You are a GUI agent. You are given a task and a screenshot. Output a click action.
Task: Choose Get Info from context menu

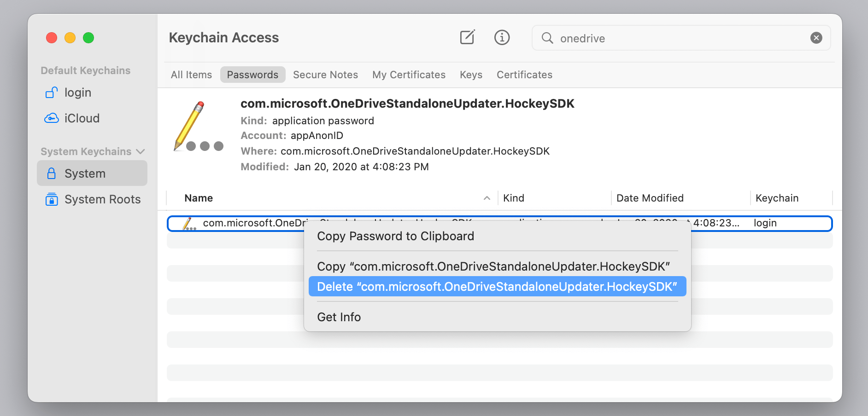(x=498, y=317)
